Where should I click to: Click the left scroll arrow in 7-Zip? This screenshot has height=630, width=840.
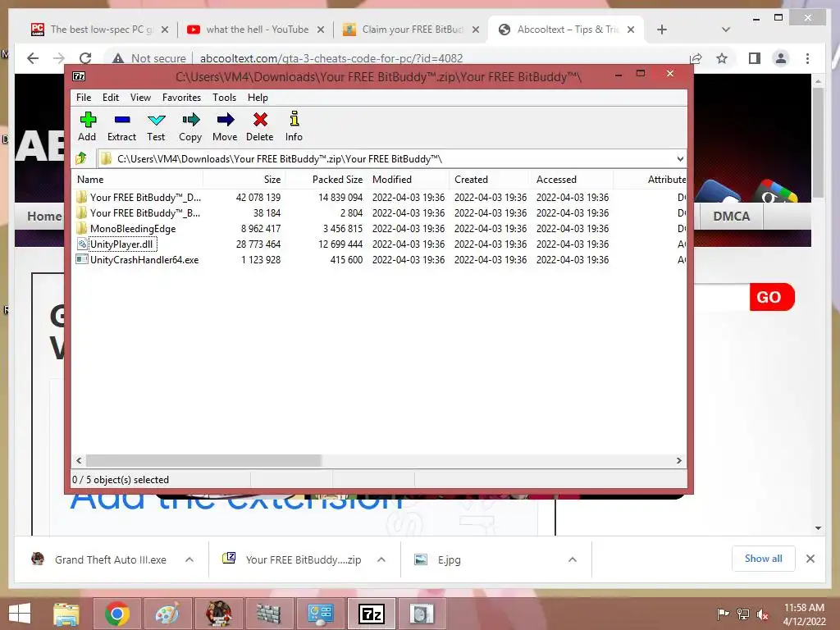80,461
